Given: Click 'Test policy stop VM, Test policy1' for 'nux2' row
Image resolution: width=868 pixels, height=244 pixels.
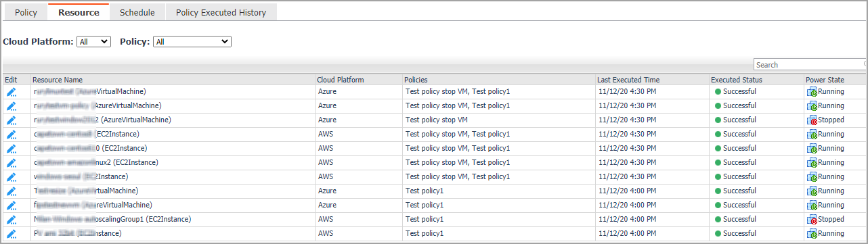Looking at the screenshot, I should pyautogui.click(x=457, y=163).
